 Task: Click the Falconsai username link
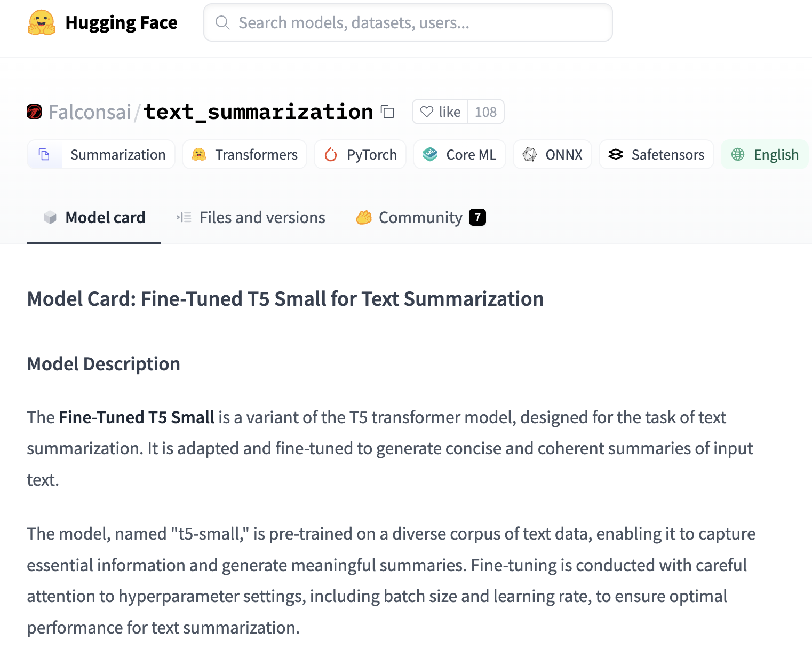[x=89, y=112]
